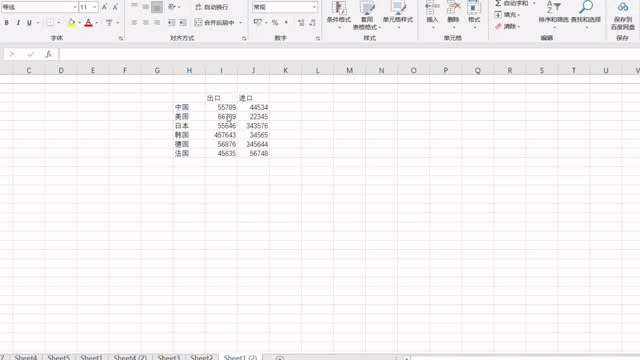
Task: Open sort and filter (排序和筛选)
Action: (553, 16)
